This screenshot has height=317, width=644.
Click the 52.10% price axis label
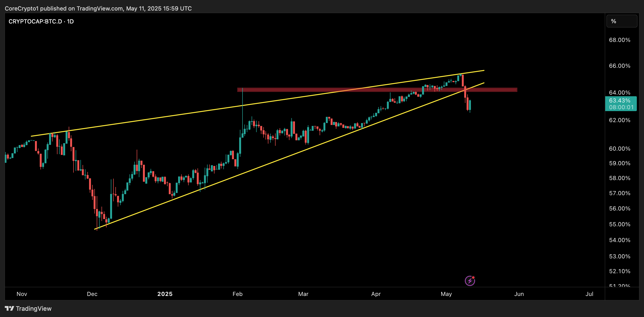coord(620,271)
